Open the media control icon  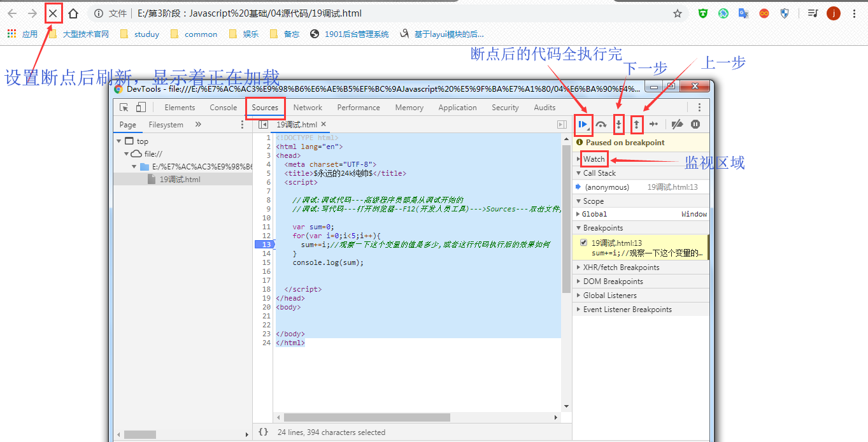click(x=813, y=13)
